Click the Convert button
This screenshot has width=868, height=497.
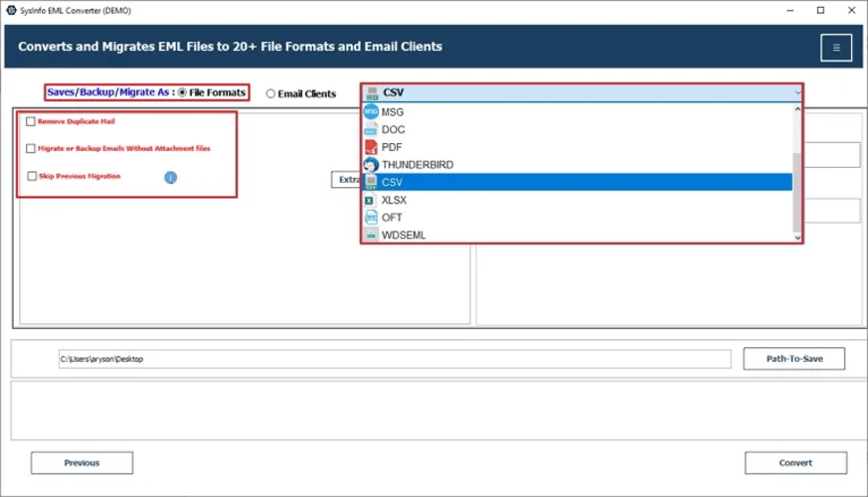pyautogui.click(x=795, y=462)
